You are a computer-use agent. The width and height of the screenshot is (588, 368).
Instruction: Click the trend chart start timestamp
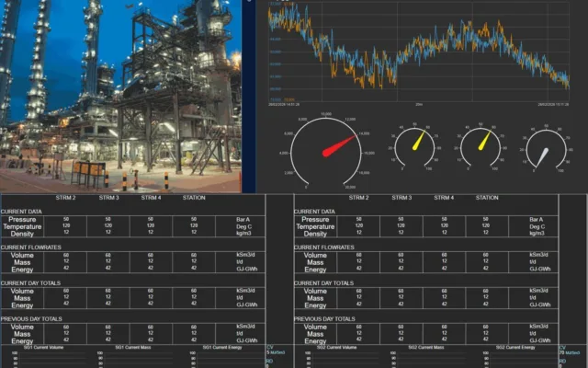[x=284, y=106]
